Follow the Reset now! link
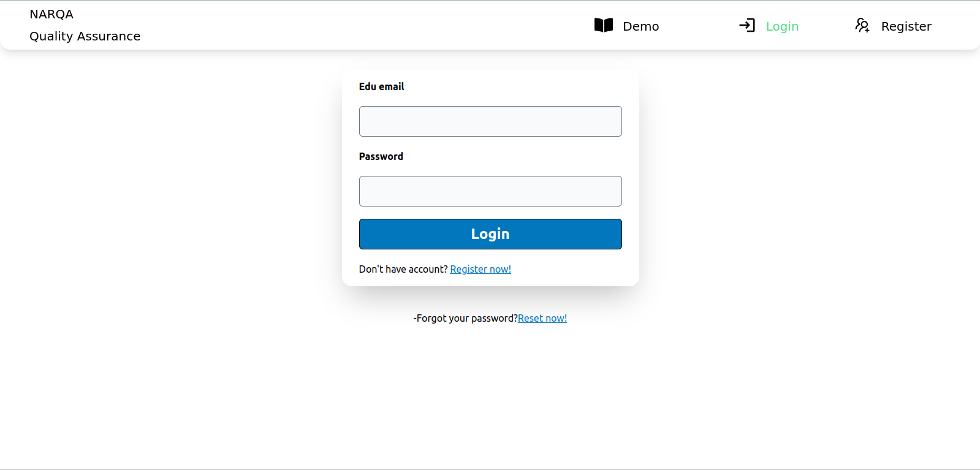This screenshot has width=980, height=470. click(x=542, y=318)
